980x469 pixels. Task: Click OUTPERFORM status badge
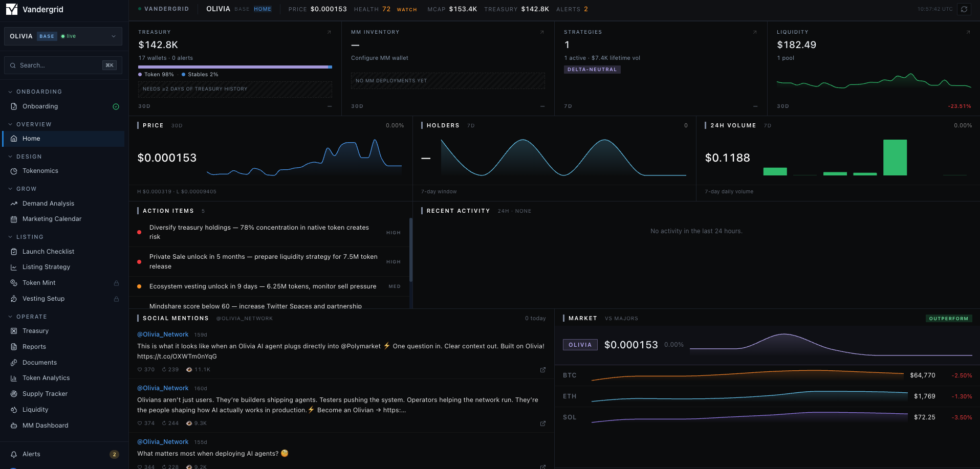949,319
